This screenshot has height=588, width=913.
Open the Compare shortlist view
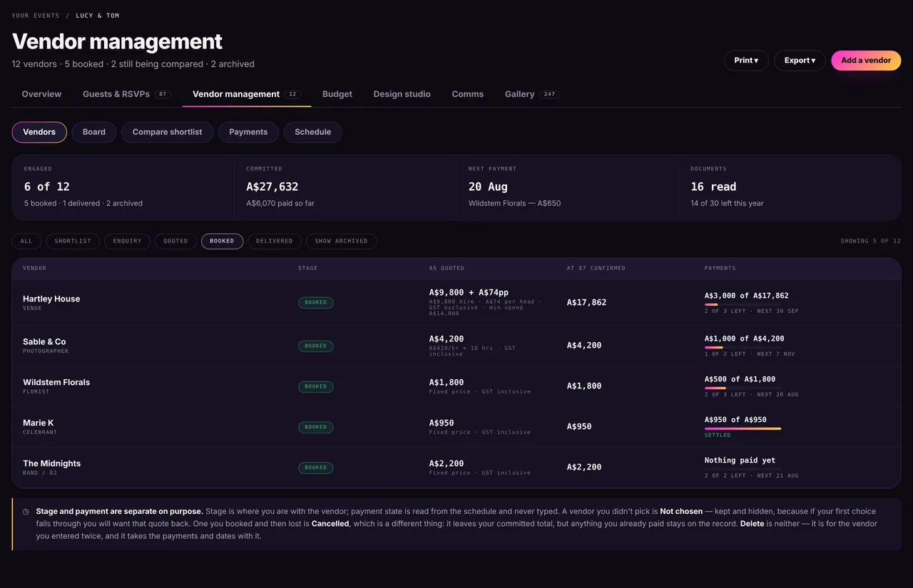pos(168,132)
